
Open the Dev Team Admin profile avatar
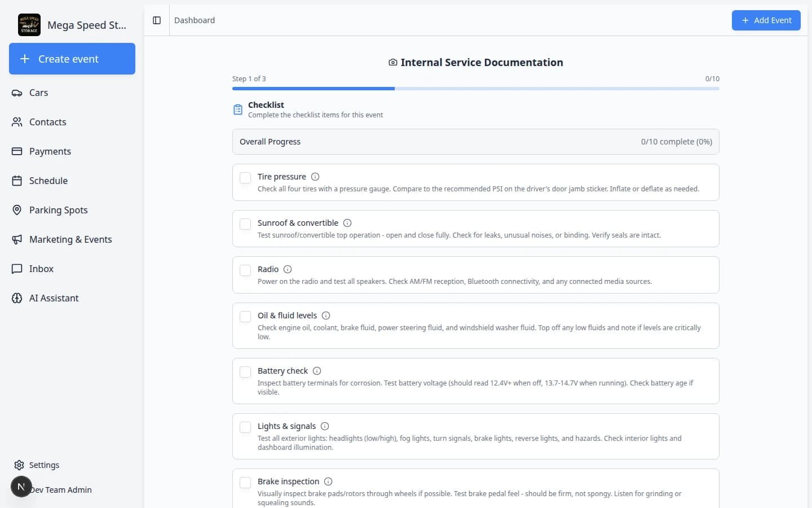click(x=21, y=487)
